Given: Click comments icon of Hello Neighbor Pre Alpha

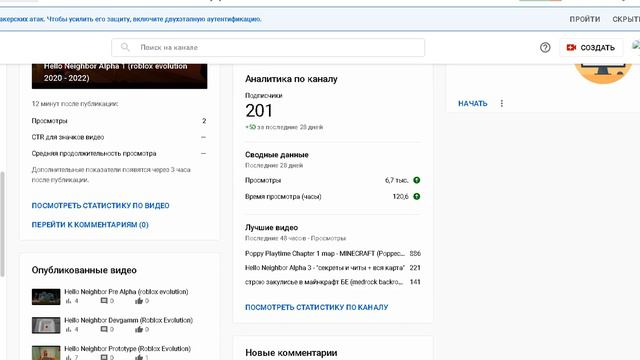Looking at the screenshot, I should click(104, 301).
